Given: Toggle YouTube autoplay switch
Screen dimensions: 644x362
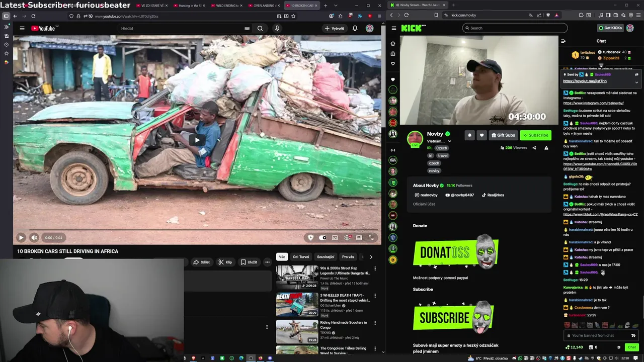Looking at the screenshot, I should 323,238.
